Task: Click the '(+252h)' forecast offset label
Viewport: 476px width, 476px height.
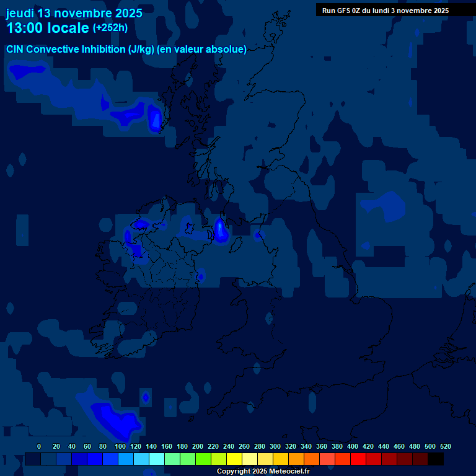Action: tap(110, 28)
